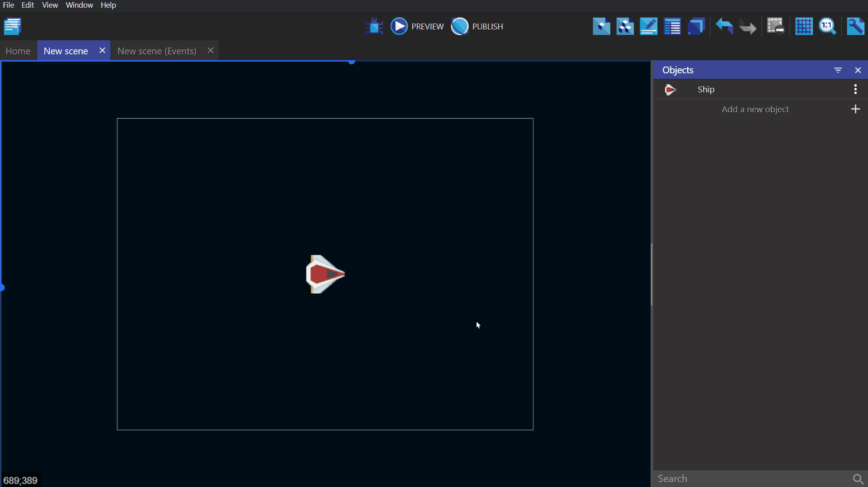Open the layers editor icon
The height and width of the screenshot is (487, 868).
pyautogui.click(x=696, y=26)
